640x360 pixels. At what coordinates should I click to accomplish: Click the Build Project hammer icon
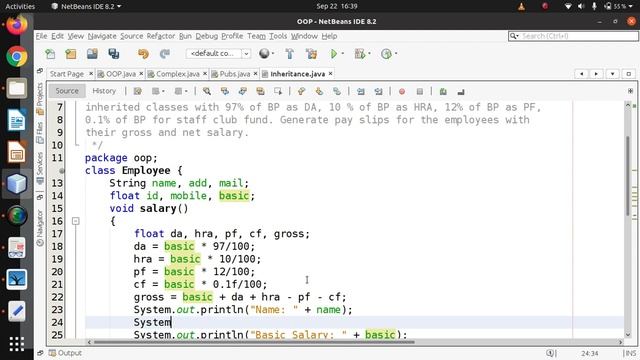[289, 54]
